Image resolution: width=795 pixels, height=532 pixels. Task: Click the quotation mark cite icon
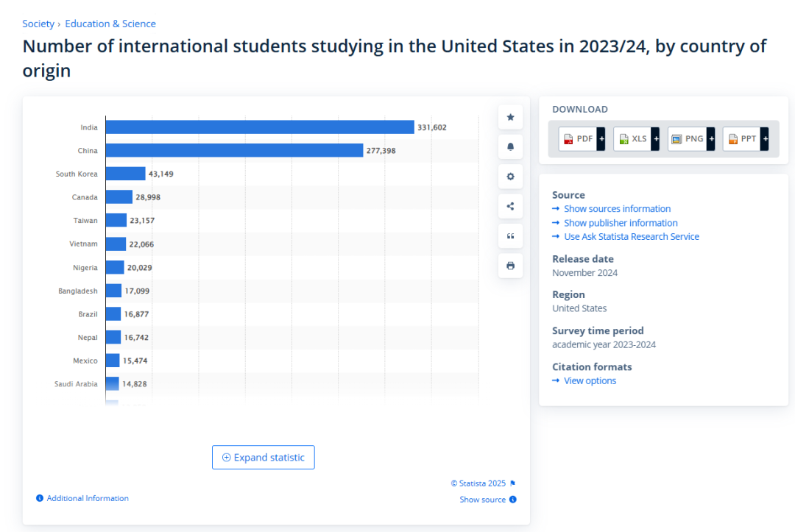click(x=510, y=236)
